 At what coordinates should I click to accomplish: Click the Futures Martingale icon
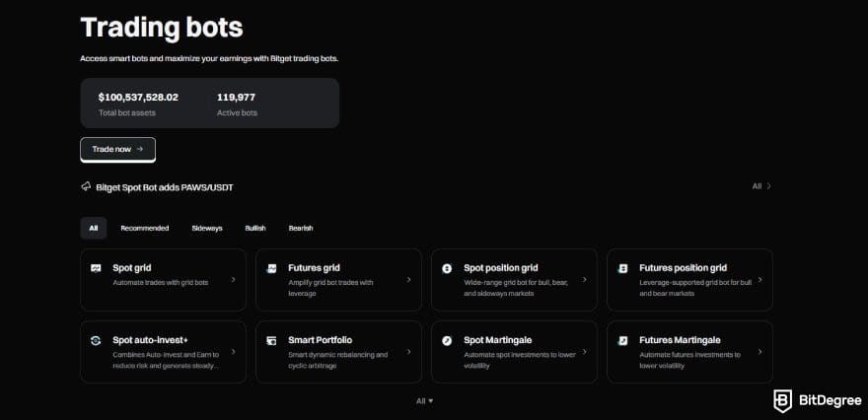point(622,340)
